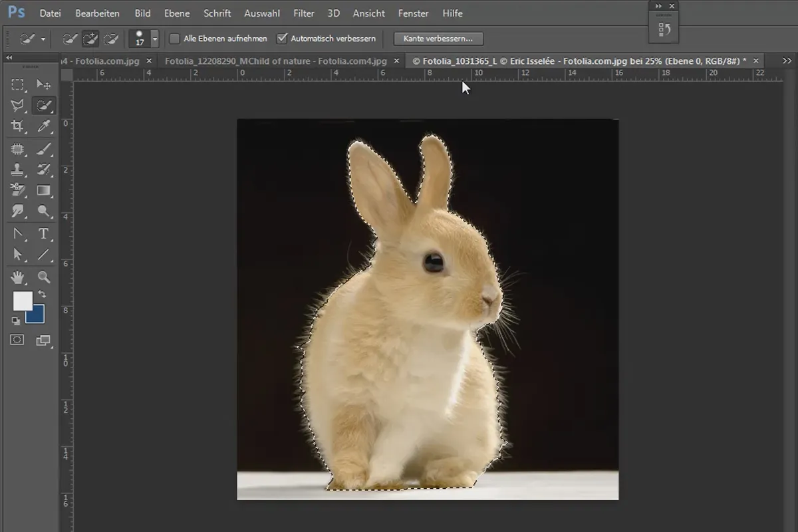Select the Polygonal Lasso tool
The image size is (798, 532).
pos(18,105)
